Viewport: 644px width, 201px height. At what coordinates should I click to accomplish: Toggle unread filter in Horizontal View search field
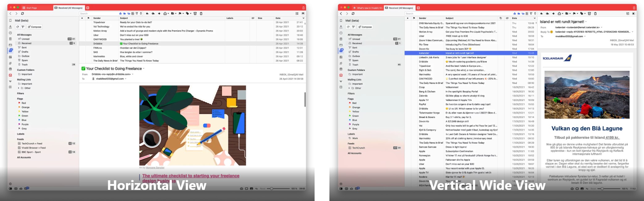pos(120,14)
